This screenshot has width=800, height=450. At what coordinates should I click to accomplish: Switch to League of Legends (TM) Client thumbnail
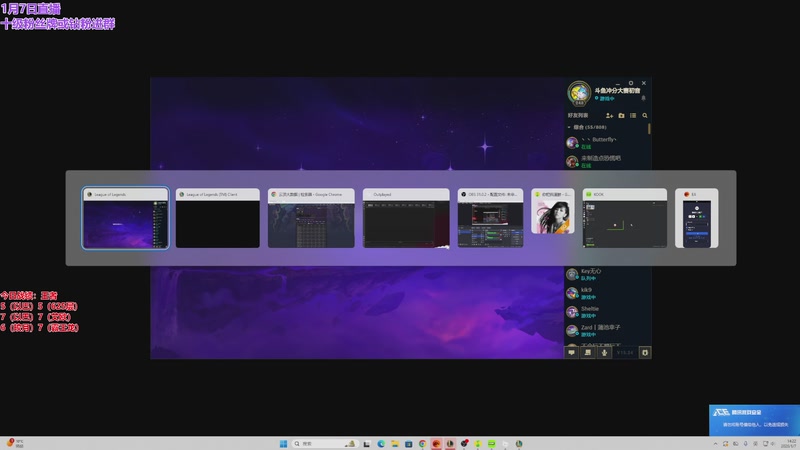[x=218, y=218]
